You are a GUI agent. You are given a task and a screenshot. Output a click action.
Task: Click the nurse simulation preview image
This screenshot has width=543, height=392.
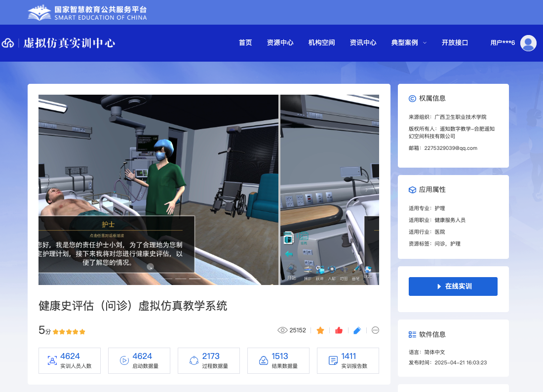[158, 189]
